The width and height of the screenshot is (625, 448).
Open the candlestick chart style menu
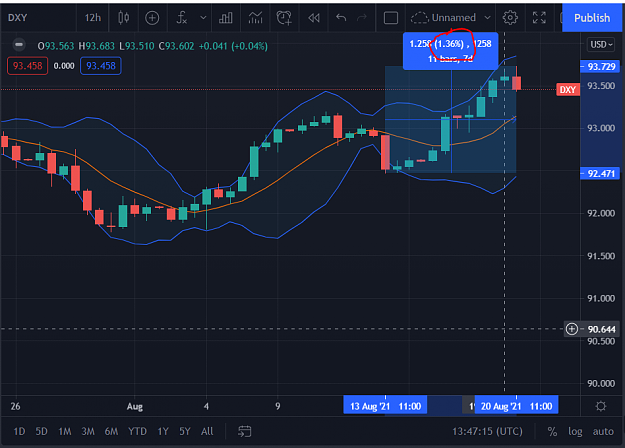124,18
